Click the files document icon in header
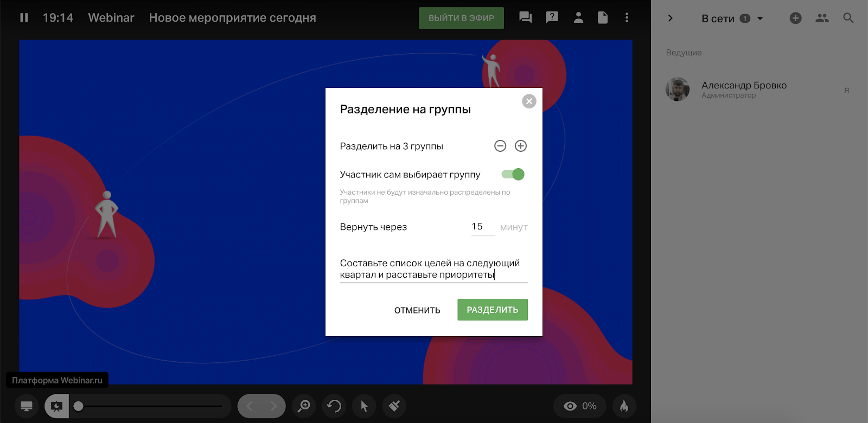 602,18
